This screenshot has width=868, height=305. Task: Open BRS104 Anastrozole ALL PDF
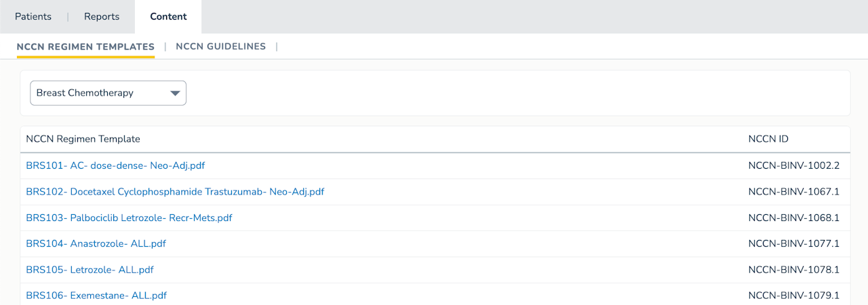point(96,244)
